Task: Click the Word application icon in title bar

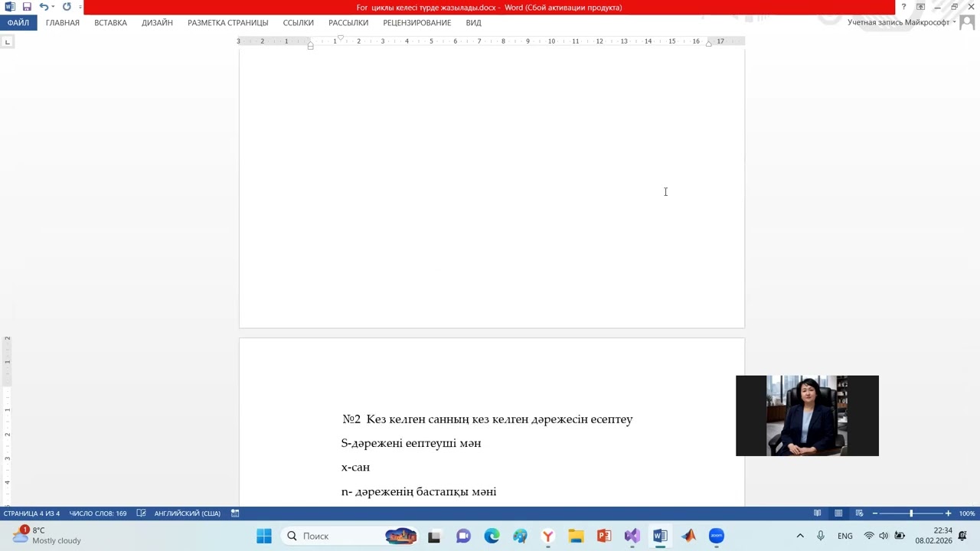Action: point(10,7)
